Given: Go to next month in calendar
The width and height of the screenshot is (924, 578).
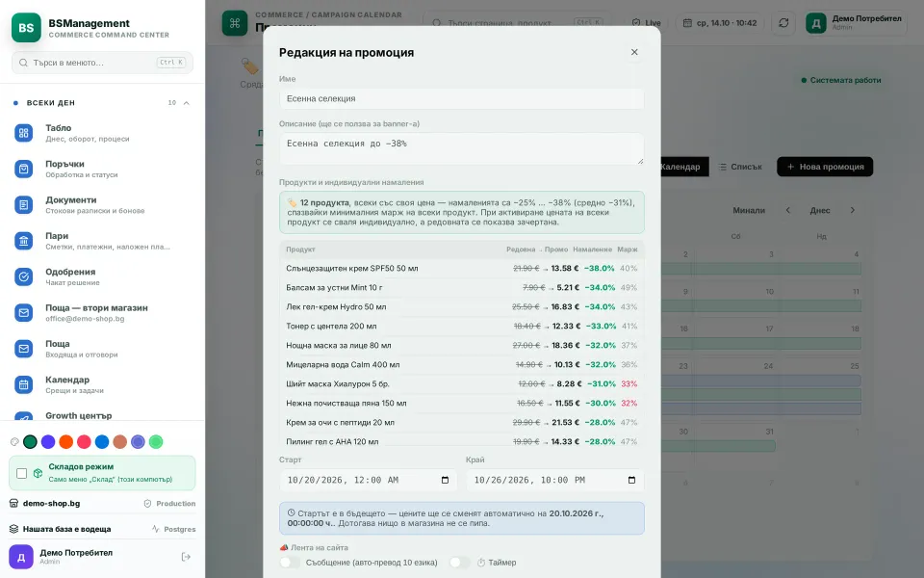Looking at the screenshot, I should click(x=852, y=210).
